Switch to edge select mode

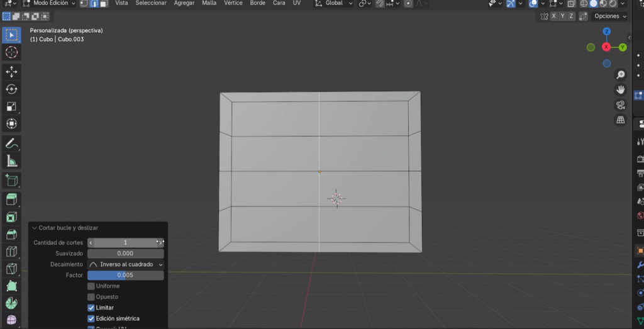point(94,3)
